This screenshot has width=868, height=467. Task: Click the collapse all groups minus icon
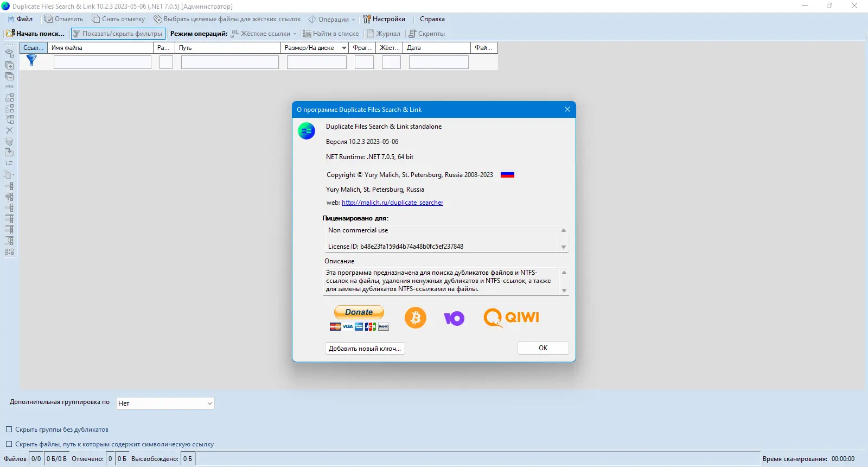[9, 76]
